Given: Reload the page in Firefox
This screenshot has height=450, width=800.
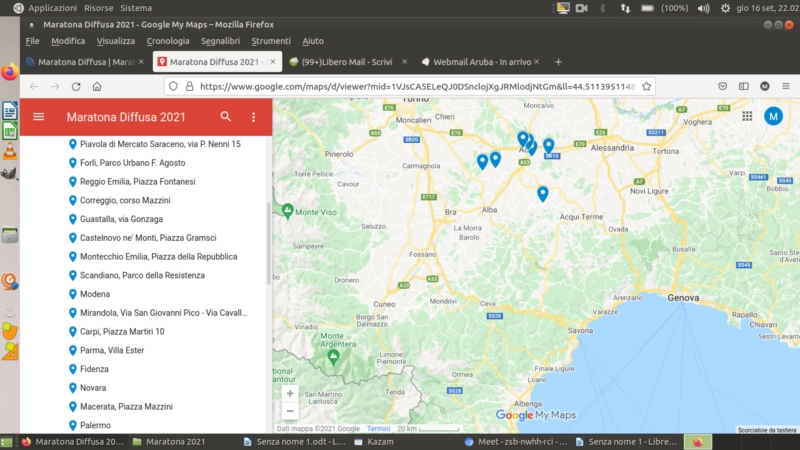Looking at the screenshot, I should 76,86.
